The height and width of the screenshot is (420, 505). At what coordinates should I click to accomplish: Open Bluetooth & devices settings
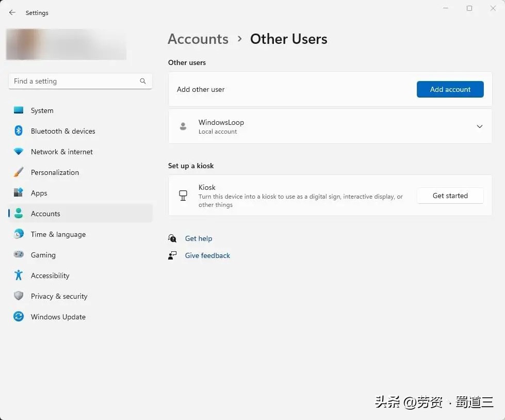19,131
